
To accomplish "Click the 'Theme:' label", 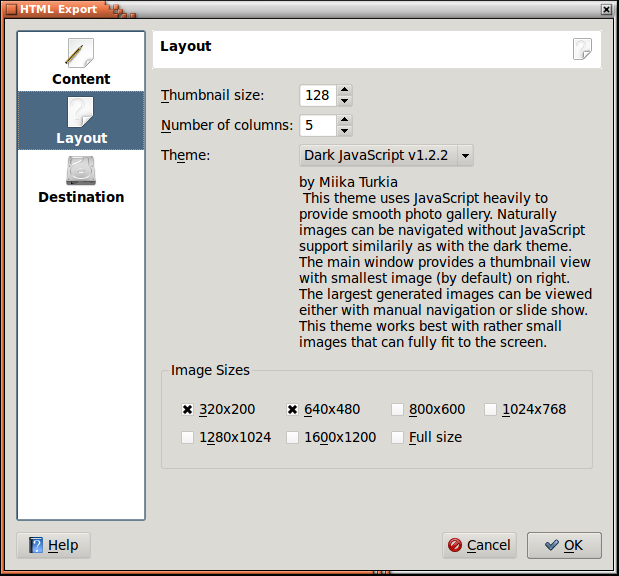I will point(186,156).
